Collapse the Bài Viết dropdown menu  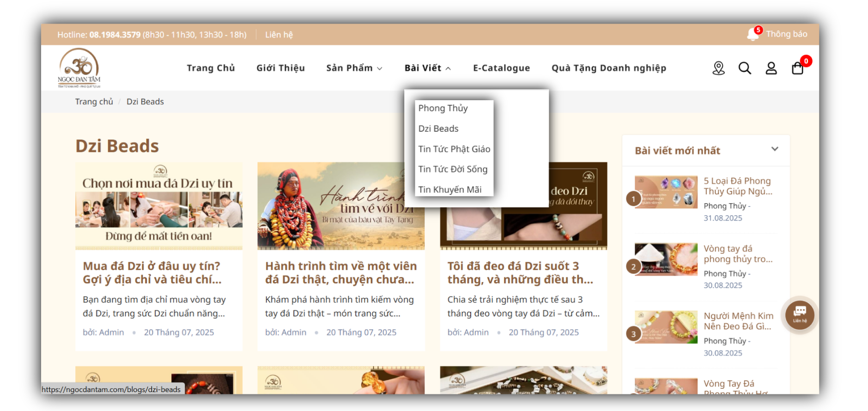pyautogui.click(x=427, y=68)
